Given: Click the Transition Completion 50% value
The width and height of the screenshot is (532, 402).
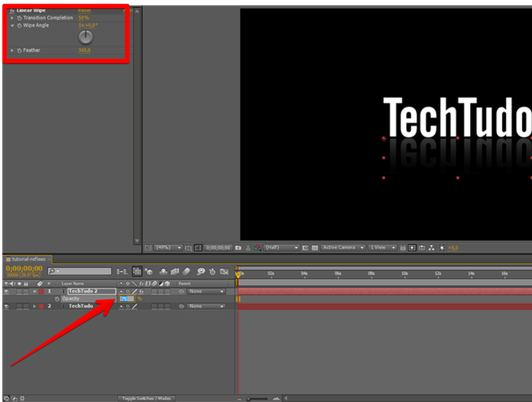Looking at the screenshot, I should (83, 18).
